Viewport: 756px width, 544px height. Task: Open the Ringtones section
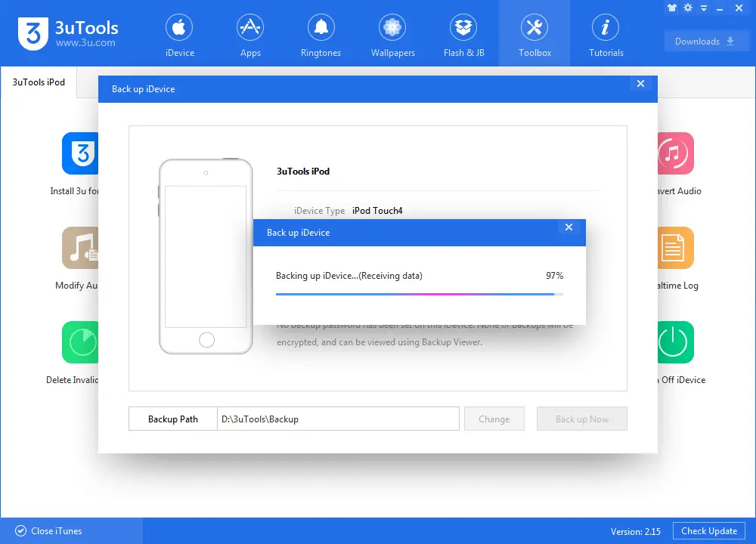(x=321, y=36)
